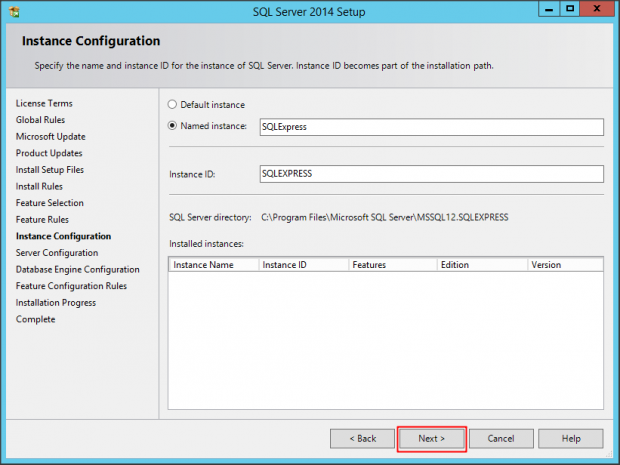Screen dimensions: 620x465
Task: Click the Named instance text field
Action: [x=431, y=127]
